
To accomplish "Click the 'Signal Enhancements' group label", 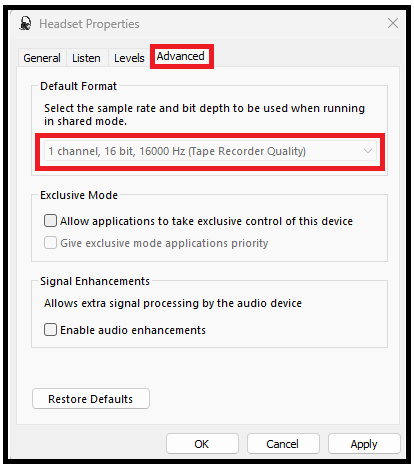I will pos(95,281).
